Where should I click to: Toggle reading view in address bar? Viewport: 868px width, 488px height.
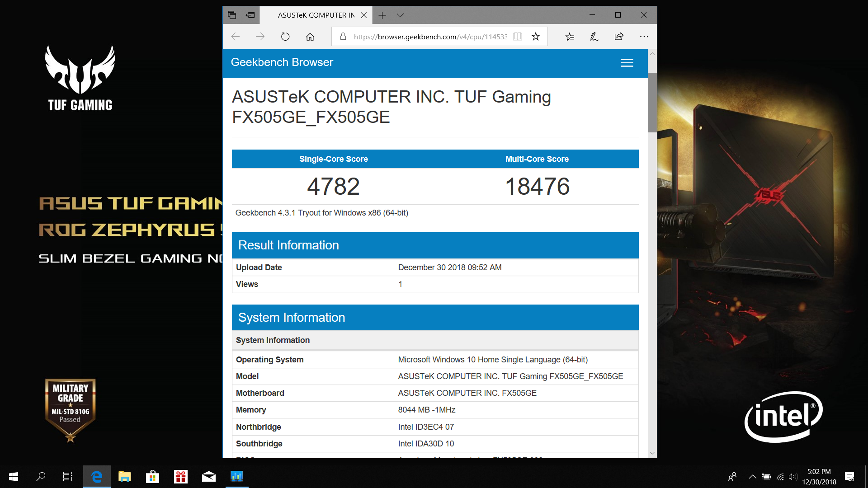[518, 37]
